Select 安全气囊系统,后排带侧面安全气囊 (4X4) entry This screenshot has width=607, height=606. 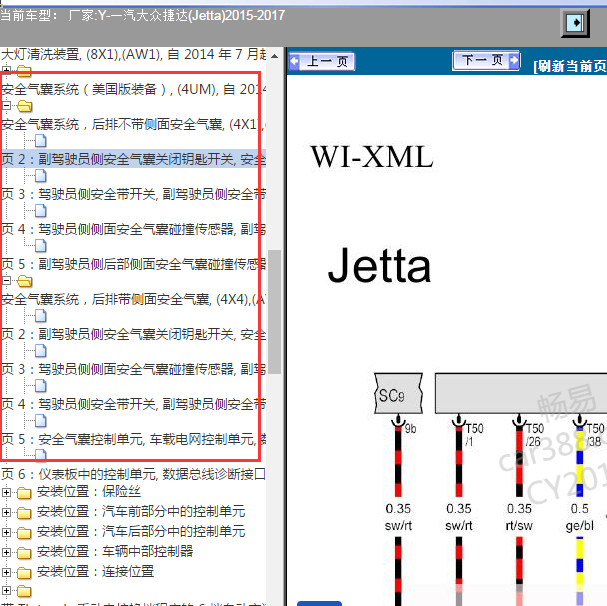tap(133, 299)
